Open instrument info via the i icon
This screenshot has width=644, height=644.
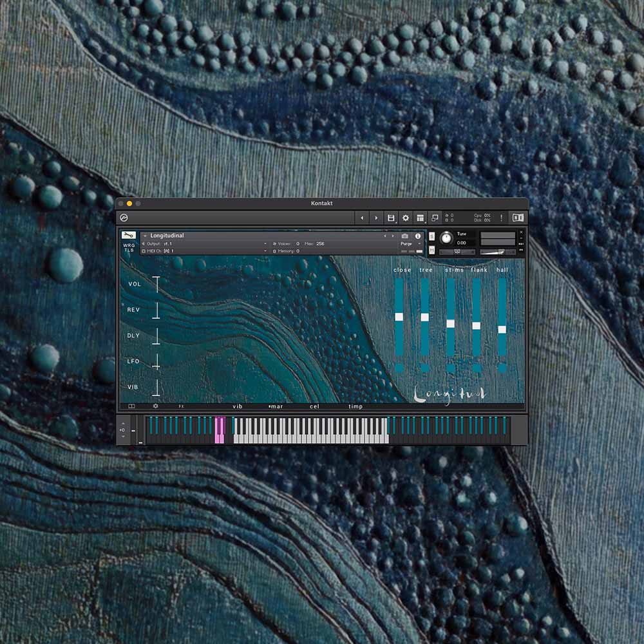point(419,236)
